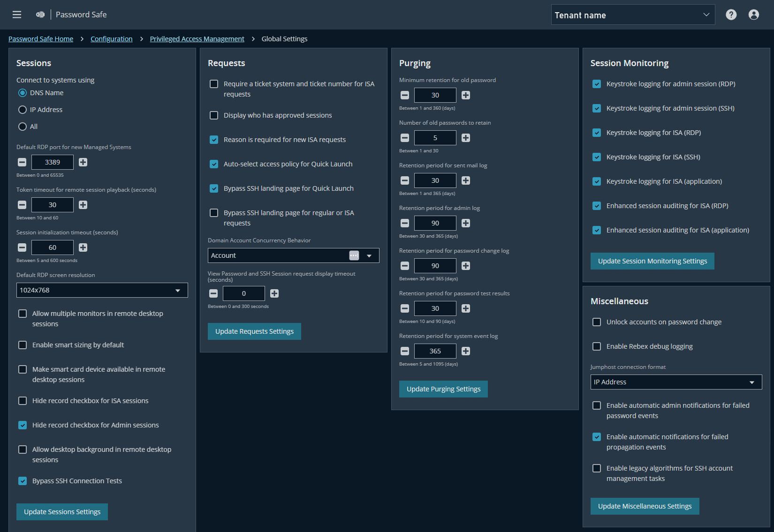
Task: Open the hamburger navigation menu
Action: click(x=16, y=15)
